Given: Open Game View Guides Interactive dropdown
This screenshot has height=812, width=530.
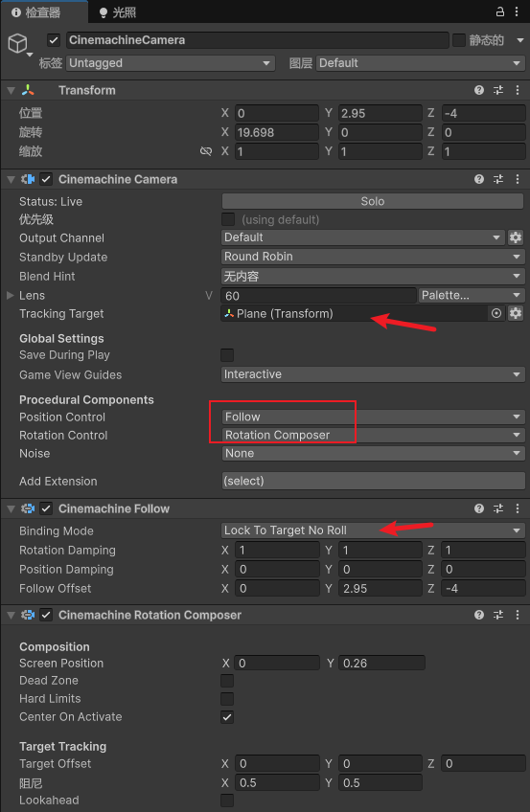Looking at the screenshot, I should [x=373, y=373].
